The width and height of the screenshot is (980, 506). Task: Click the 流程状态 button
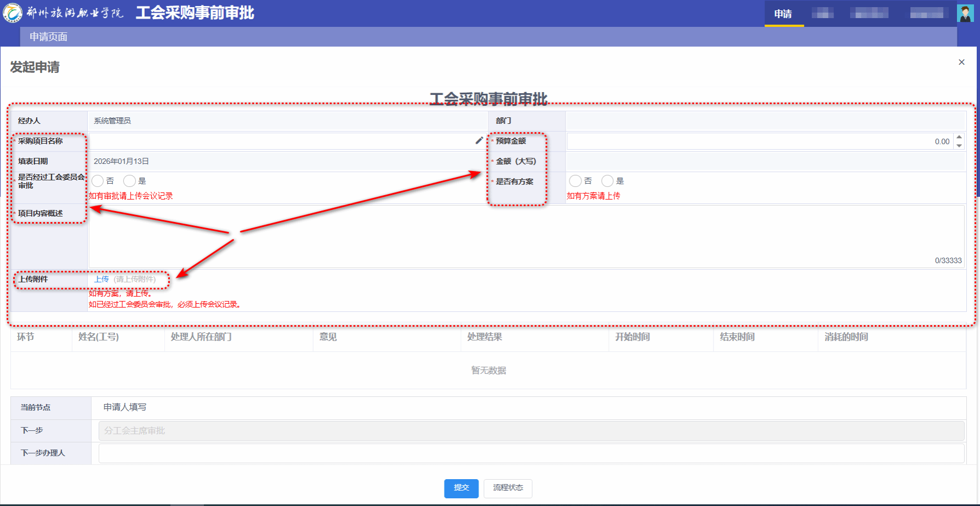tap(508, 488)
